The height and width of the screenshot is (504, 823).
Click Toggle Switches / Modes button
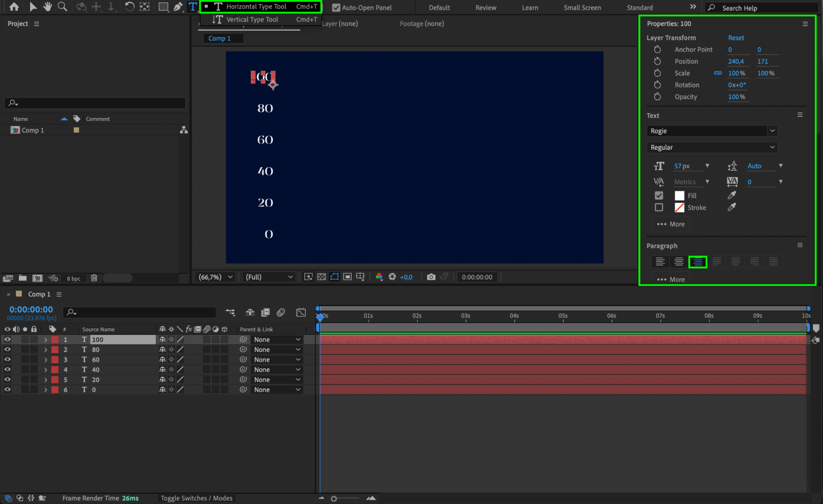click(196, 498)
